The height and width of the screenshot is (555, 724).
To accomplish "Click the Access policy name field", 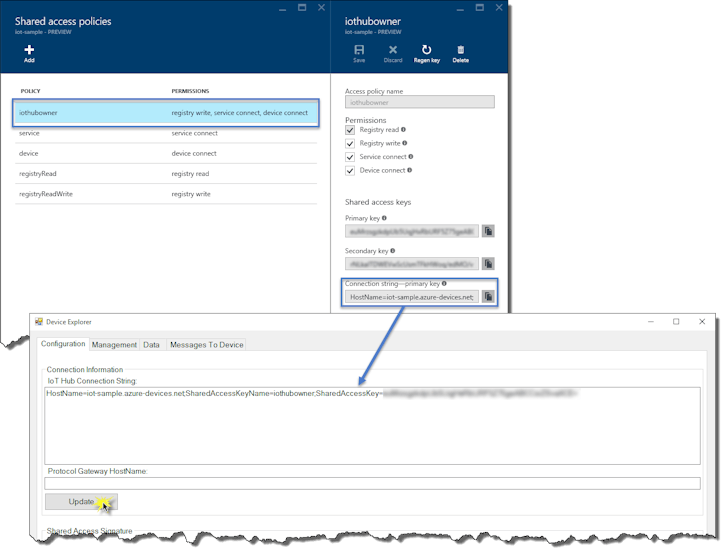I will click(x=420, y=102).
